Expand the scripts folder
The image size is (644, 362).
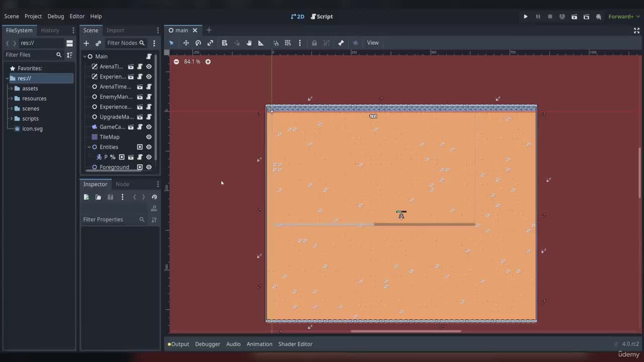coord(11,119)
